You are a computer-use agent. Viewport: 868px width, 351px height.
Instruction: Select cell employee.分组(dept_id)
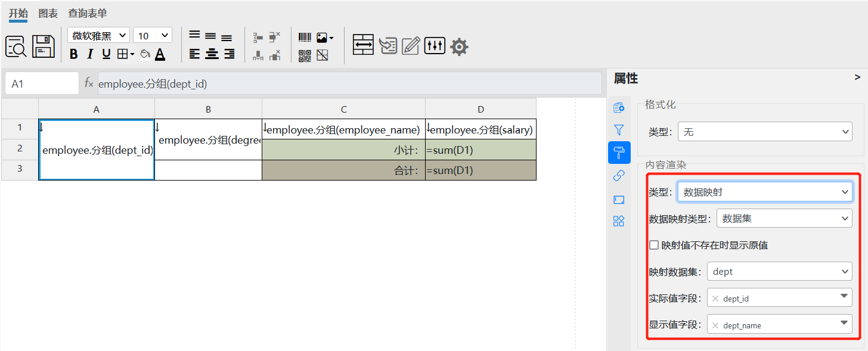click(97, 150)
